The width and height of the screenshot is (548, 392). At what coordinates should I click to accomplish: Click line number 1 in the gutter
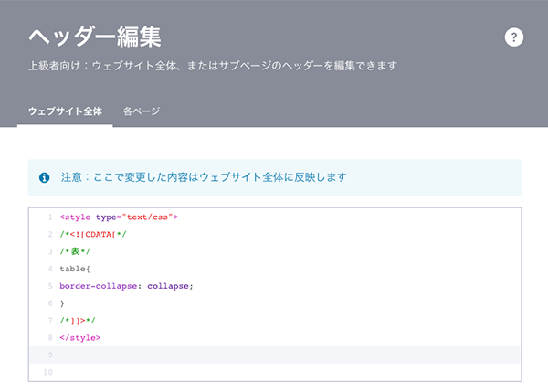pos(50,217)
